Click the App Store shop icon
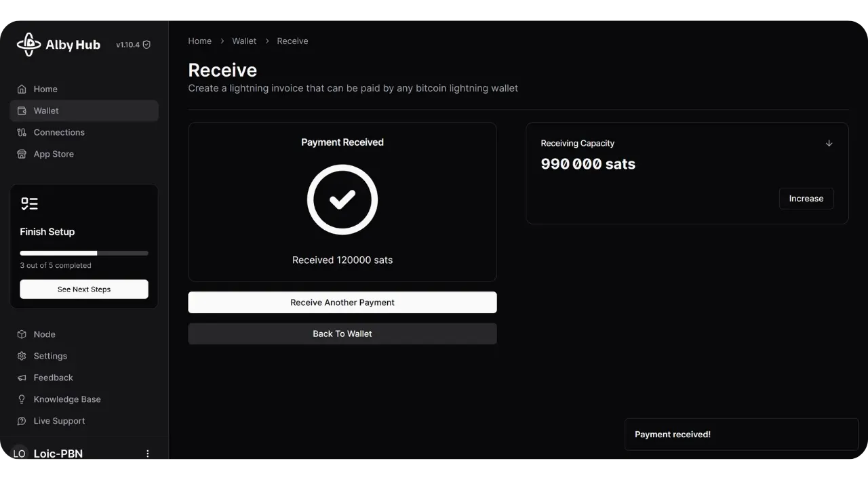Screen dimensions: 868x480 (22, 155)
